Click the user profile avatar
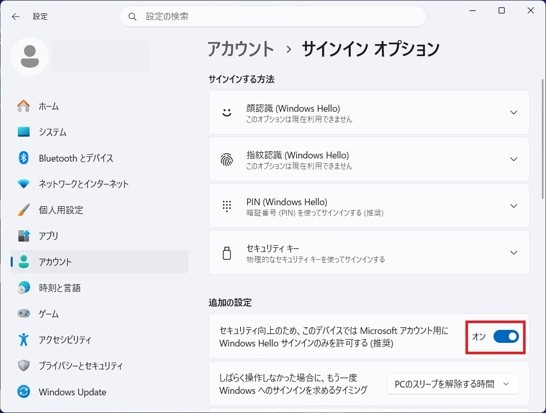This screenshot has width=546, height=413. (x=30, y=56)
